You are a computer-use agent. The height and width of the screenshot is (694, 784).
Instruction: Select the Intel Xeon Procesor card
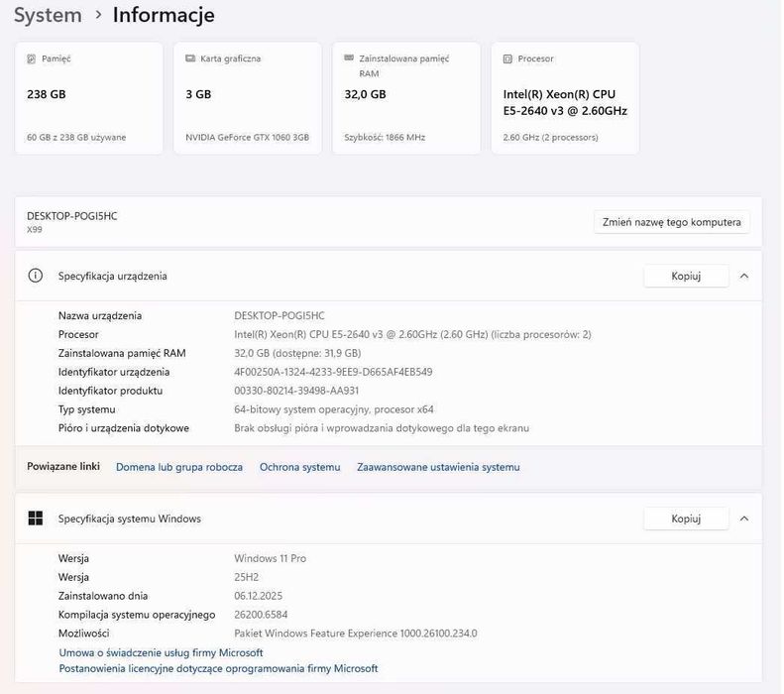click(x=565, y=98)
